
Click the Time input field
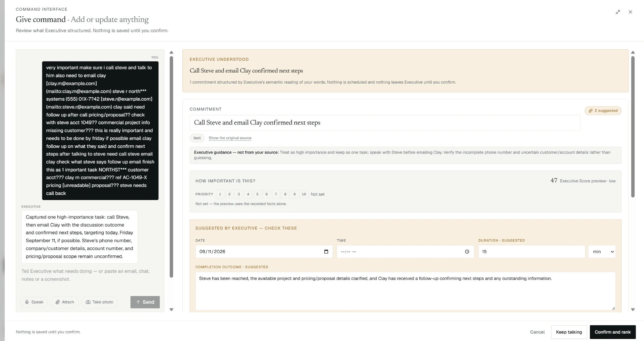(405, 252)
